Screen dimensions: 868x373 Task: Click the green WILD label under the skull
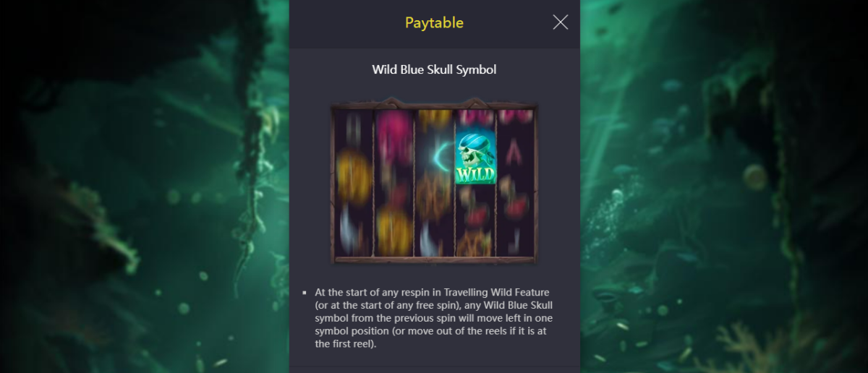click(475, 173)
